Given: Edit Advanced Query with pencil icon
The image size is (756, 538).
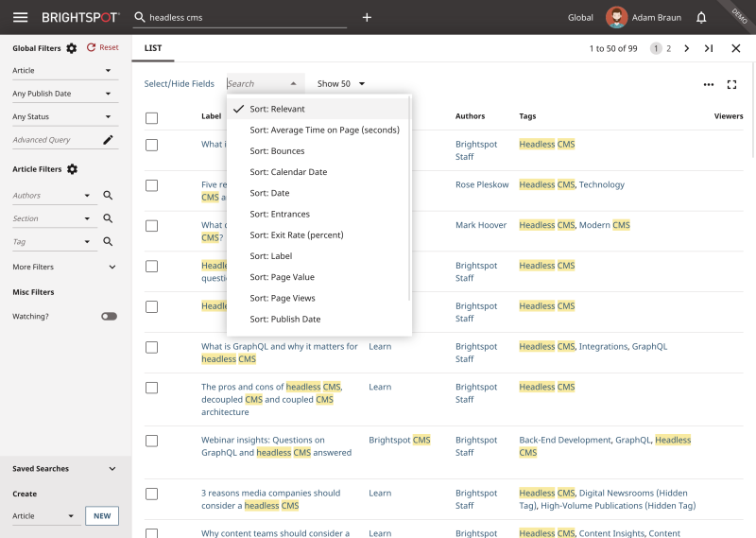Looking at the screenshot, I should 108,140.
